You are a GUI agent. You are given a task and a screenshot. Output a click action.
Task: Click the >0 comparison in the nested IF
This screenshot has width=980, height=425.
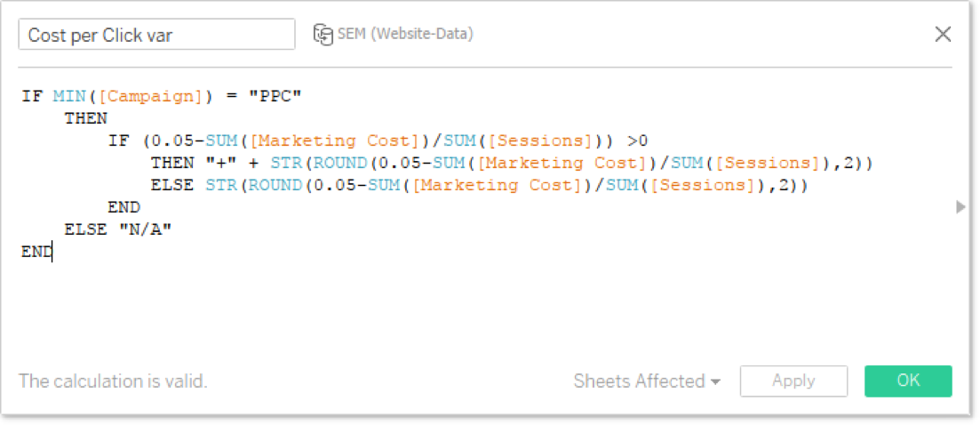pyautogui.click(x=638, y=140)
